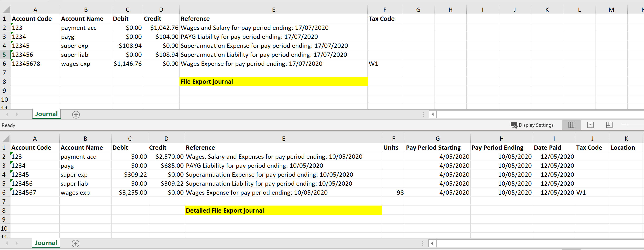This screenshot has width=644, height=250.
Task: Click select-all corner in bottom workbook
Action: (5, 139)
